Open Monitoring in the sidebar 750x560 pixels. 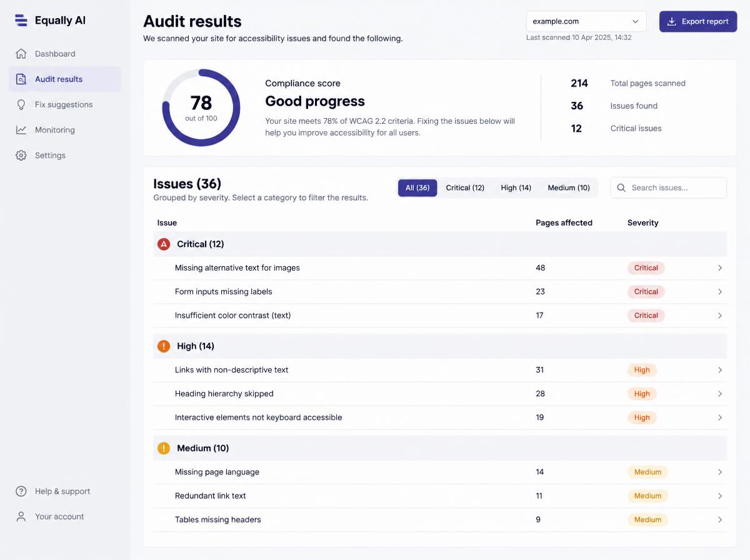pos(65,130)
